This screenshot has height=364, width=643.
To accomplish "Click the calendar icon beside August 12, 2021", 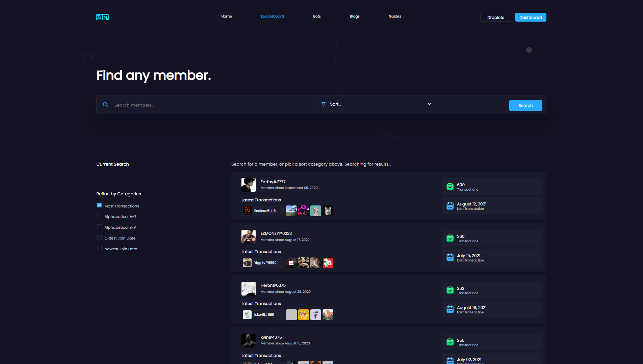I will (x=450, y=206).
